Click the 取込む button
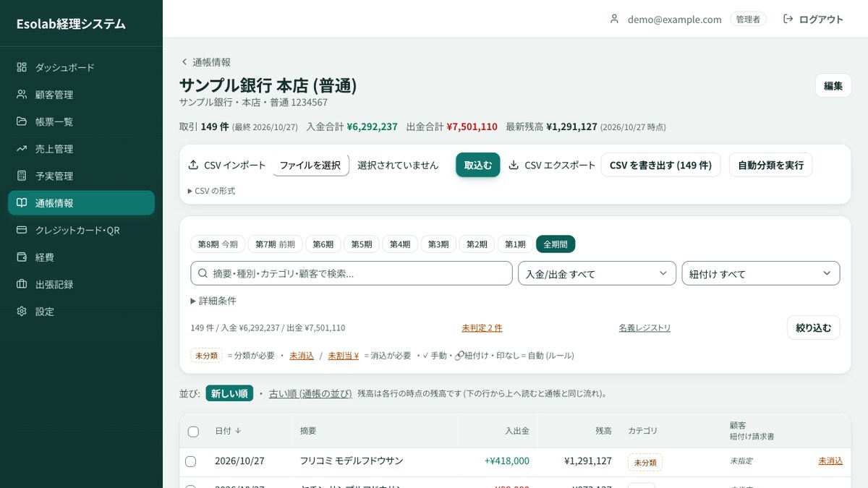 [478, 165]
